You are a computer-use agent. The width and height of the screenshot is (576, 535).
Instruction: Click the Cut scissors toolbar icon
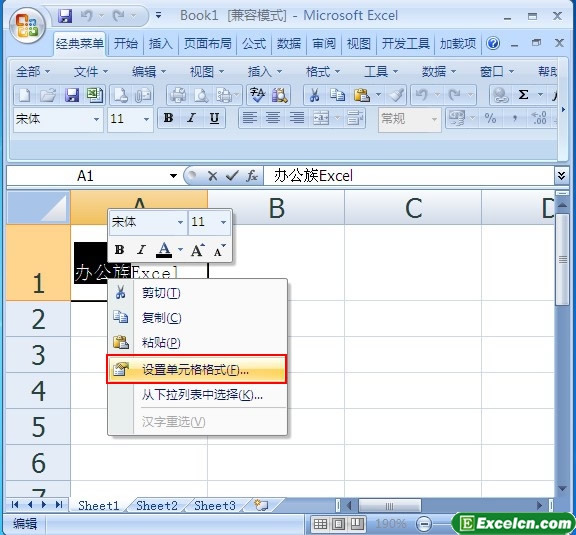pyautogui.click(x=314, y=96)
